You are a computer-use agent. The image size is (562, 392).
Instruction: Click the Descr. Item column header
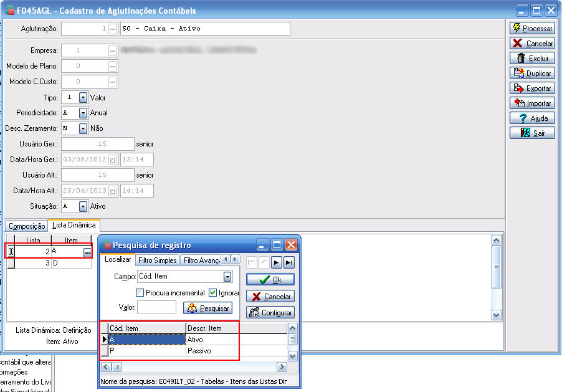[212, 328]
